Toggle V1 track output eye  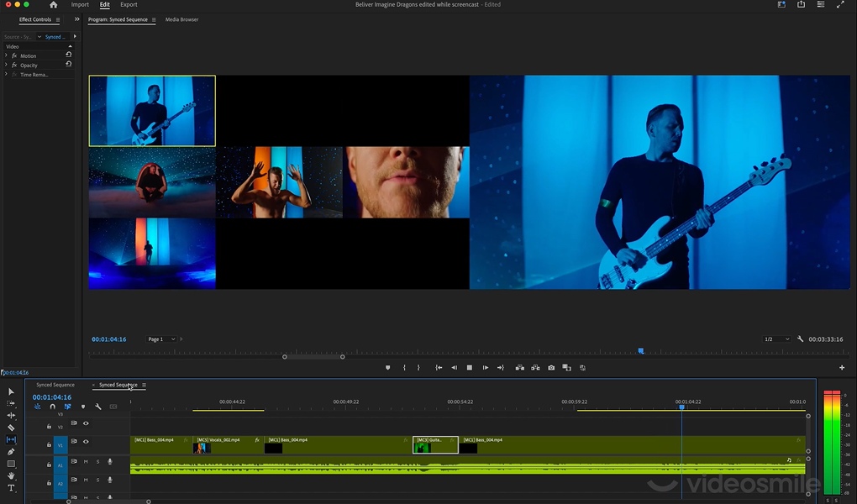pos(86,441)
